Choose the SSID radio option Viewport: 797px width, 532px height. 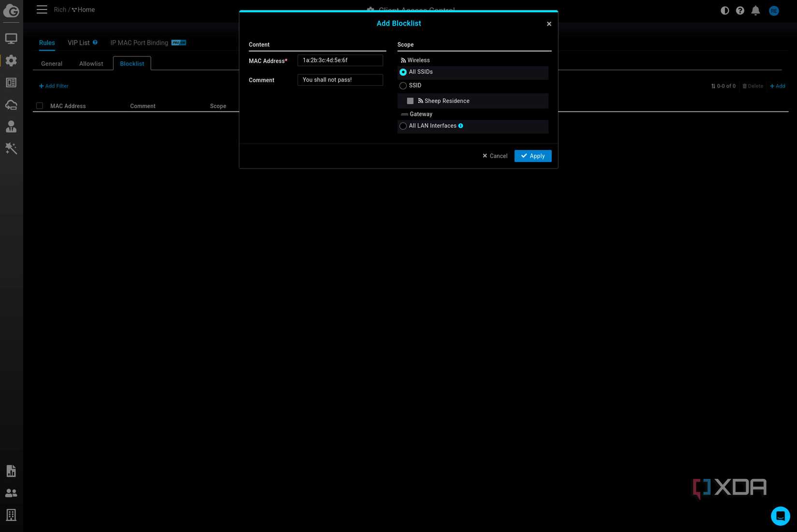pos(403,85)
